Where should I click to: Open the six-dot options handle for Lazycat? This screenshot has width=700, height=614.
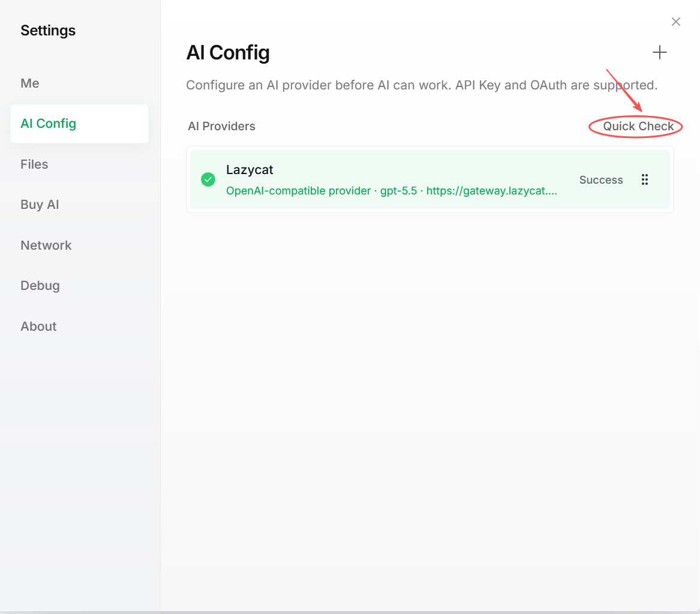645,179
